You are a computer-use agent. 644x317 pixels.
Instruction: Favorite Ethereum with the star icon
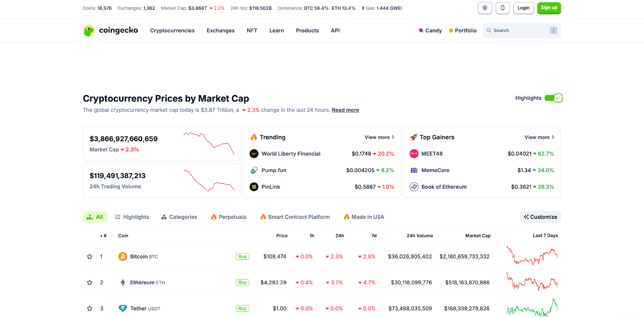(x=90, y=283)
